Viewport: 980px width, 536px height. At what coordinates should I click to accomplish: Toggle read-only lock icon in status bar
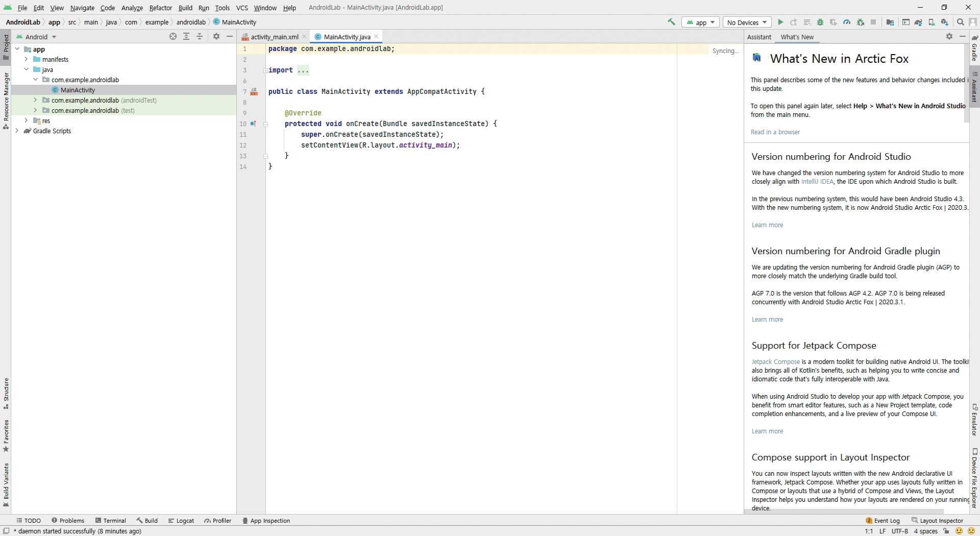pos(946,531)
